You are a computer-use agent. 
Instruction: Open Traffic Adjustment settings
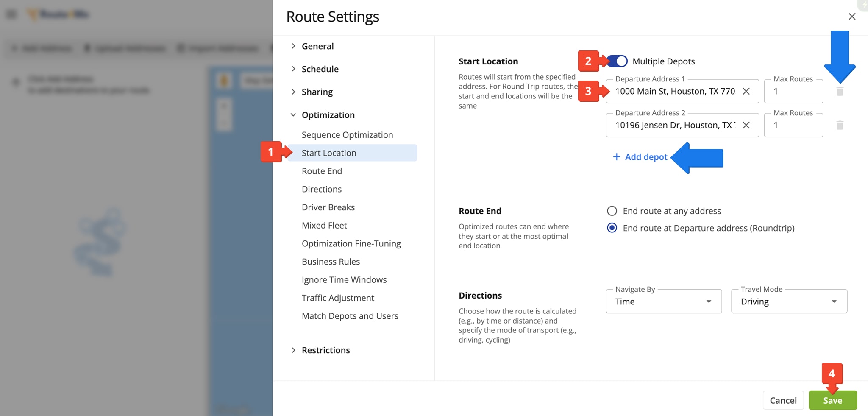(x=338, y=298)
